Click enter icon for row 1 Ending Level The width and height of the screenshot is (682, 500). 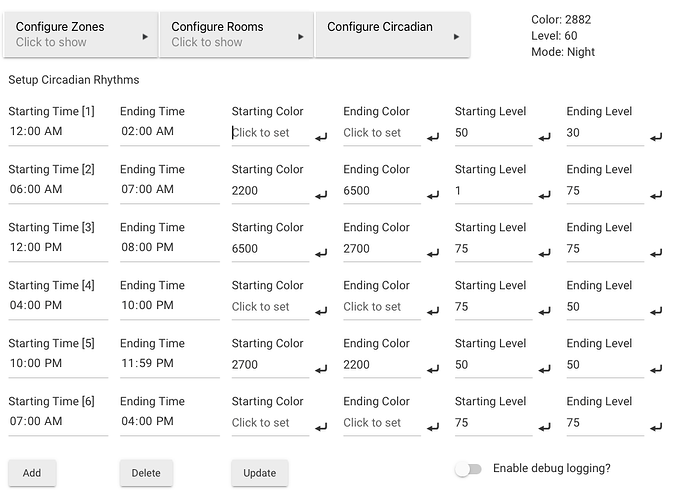click(x=656, y=137)
